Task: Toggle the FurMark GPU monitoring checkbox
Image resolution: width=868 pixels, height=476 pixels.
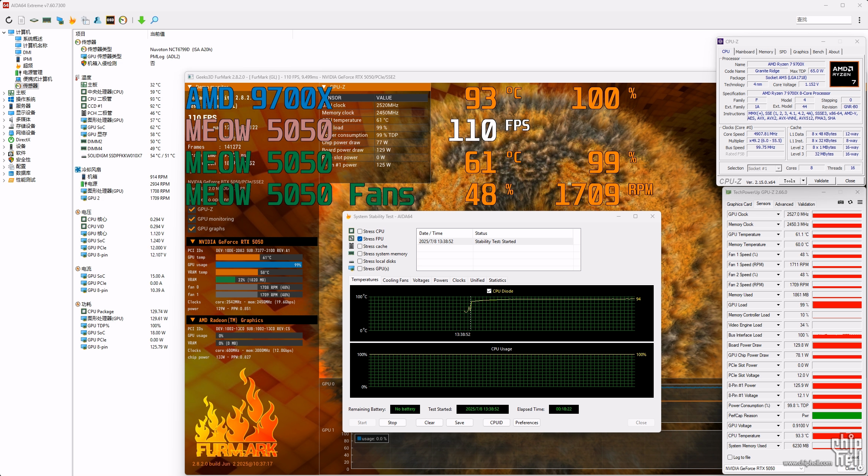Action: point(192,219)
